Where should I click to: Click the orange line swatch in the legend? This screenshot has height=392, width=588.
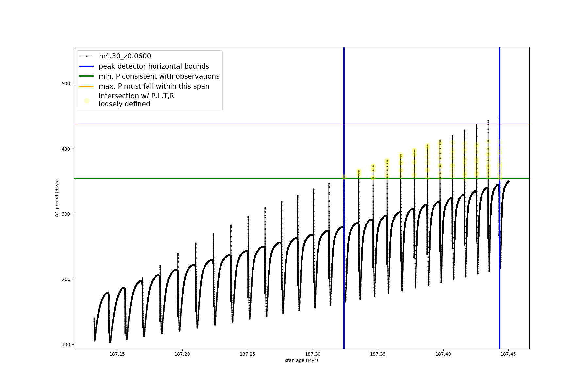pyautogui.click(x=87, y=86)
